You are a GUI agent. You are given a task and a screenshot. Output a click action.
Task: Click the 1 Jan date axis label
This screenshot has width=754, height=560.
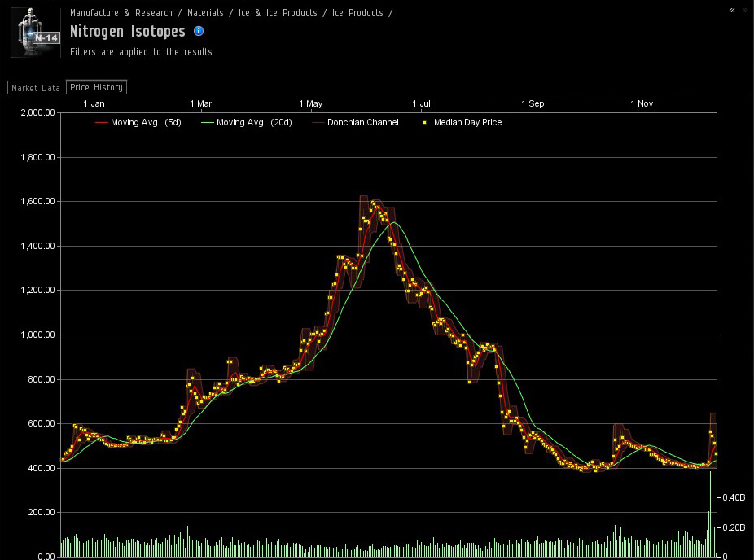[x=94, y=103]
